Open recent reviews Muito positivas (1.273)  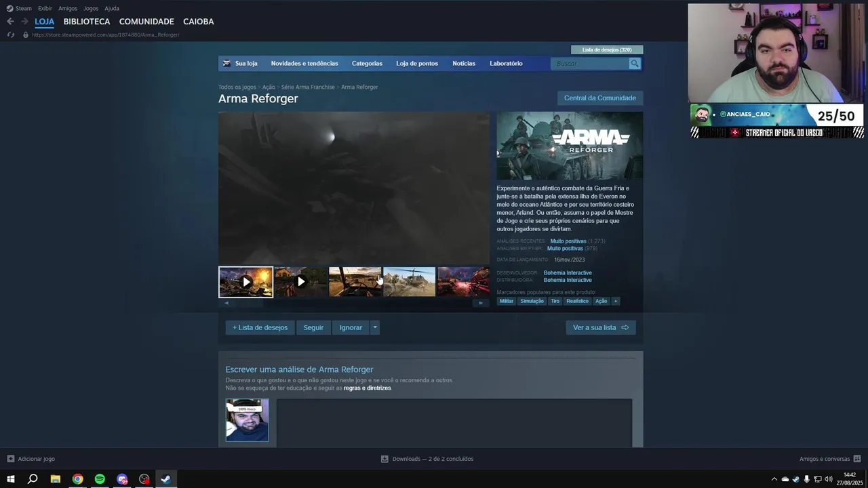point(568,241)
